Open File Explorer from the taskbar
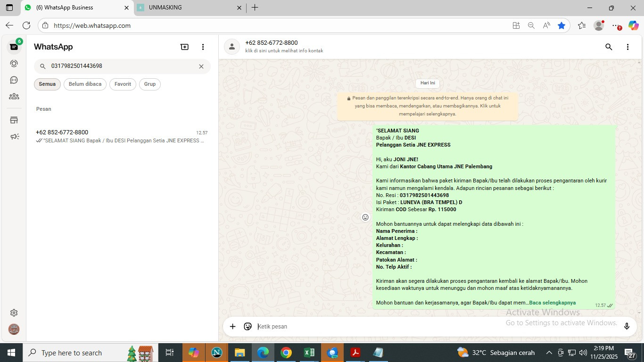 [x=240, y=353]
